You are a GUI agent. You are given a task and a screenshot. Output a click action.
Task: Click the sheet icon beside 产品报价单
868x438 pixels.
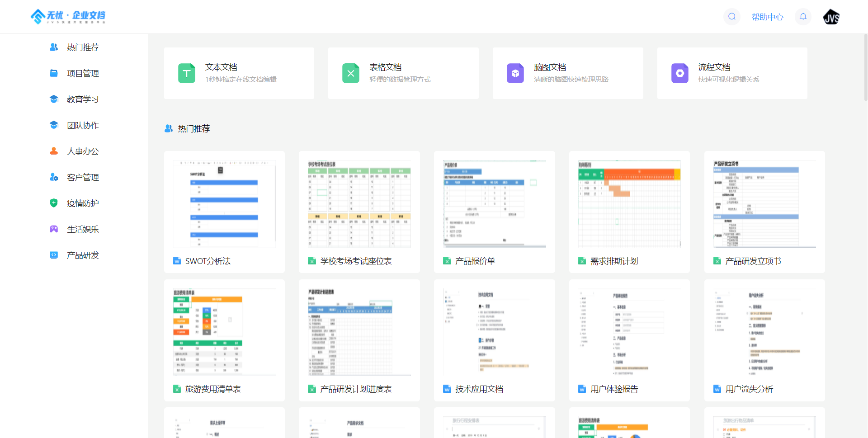click(x=447, y=261)
